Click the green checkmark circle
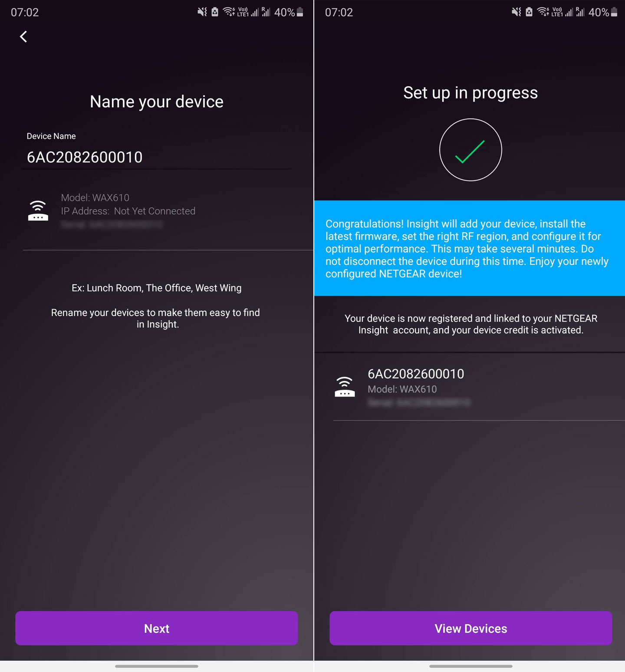Viewport: 625px width, 672px height. pos(470,150)
